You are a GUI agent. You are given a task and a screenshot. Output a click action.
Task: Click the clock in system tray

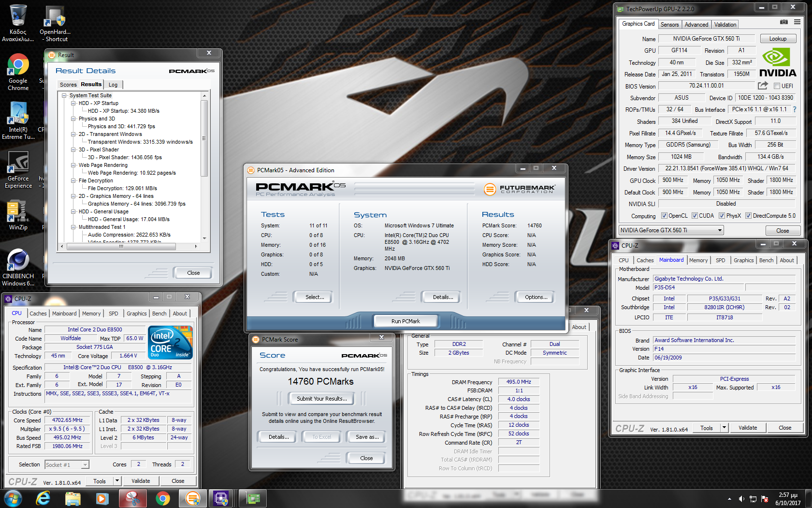point(788,499)
